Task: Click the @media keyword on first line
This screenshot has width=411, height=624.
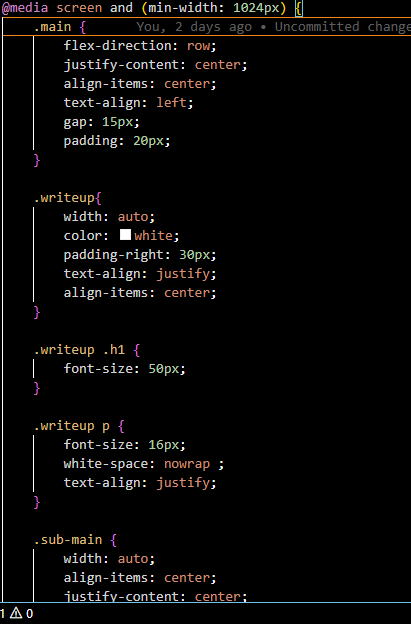Action: (x=25, y=8)
